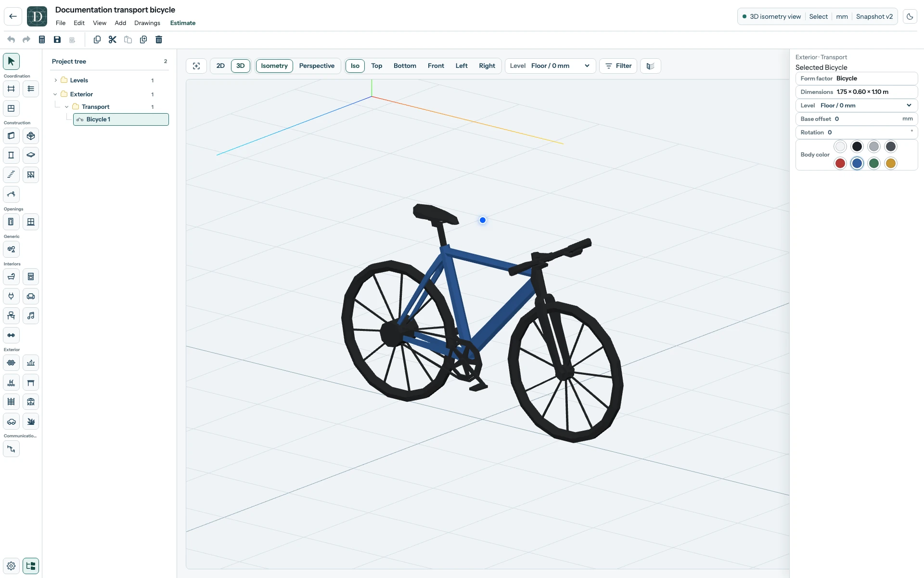Delete selection with the trash icon
This screenshot has width=924, height=578.
pyautogui.click(x=159, y=39)
